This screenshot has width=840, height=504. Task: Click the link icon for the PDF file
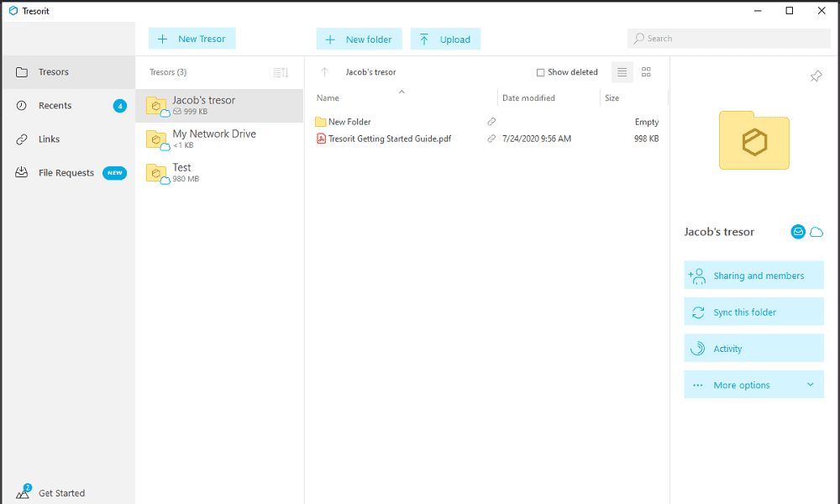coord(491,139)
